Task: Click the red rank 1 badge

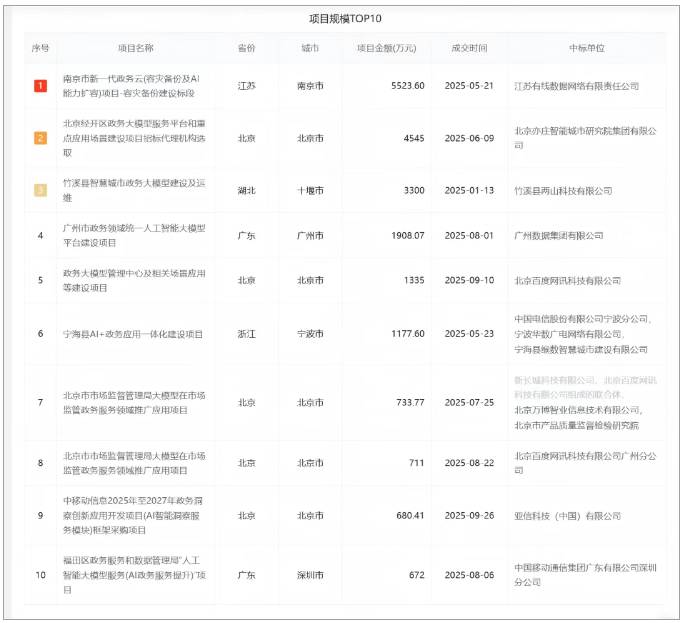Action: coord(41,86)
